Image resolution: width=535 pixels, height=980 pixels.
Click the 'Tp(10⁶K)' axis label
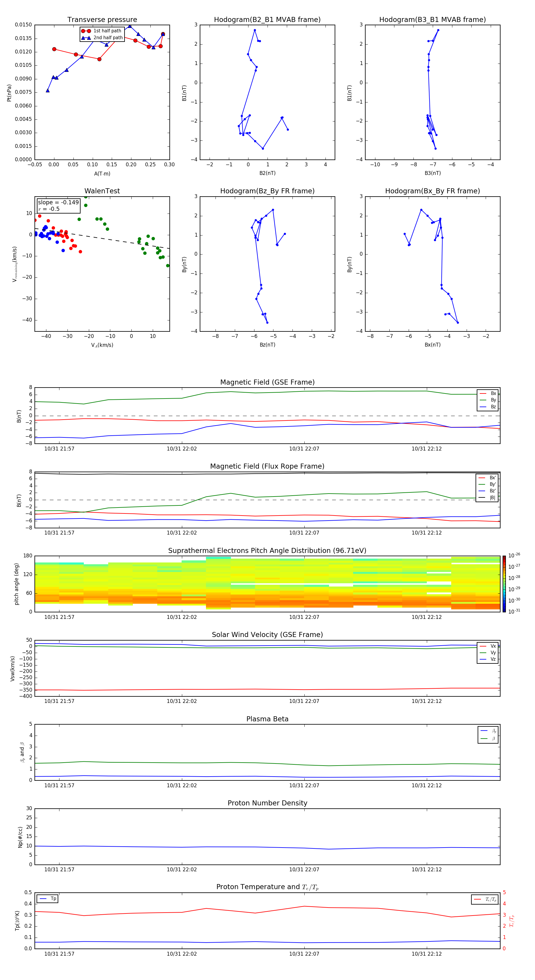click(x=17, y=921)
